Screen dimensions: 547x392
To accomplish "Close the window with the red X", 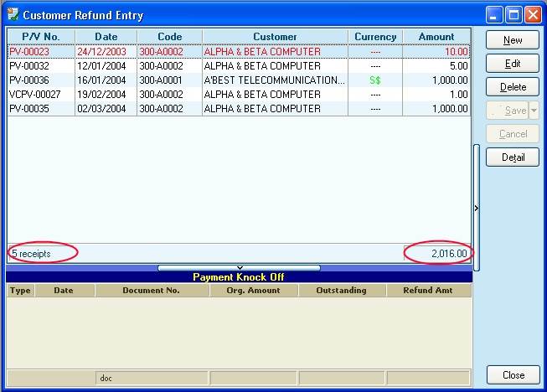I will tap(533, 15).
